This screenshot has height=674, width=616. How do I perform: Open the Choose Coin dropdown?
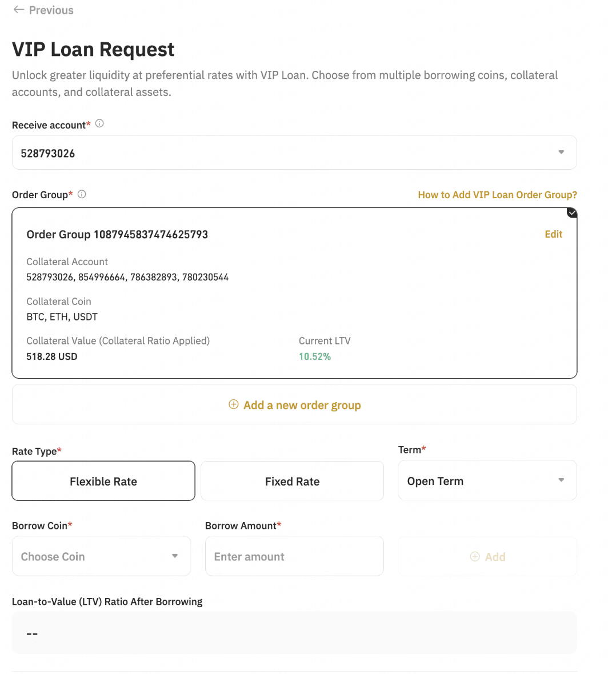tap(101, 556)
